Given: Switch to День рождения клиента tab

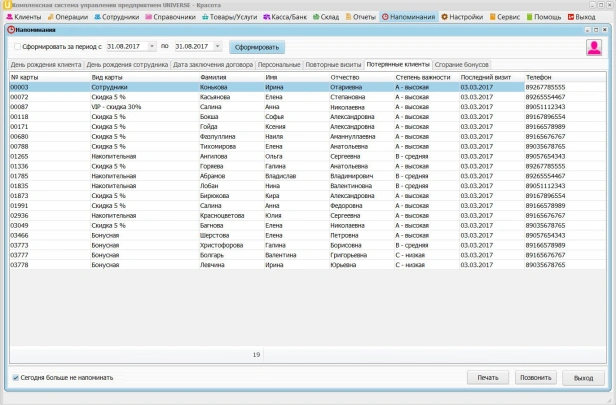Looking at the screenshot, I should (46, 65).
